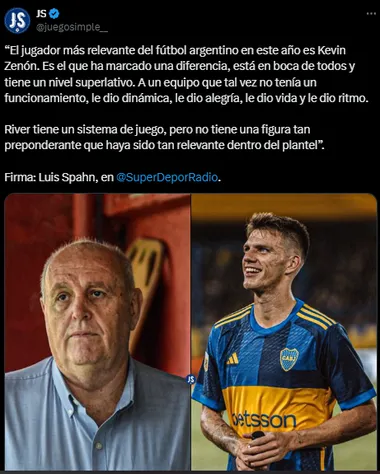Click the blue verified badge next to JS
This screenshot has height=474, width=380.
54,14
